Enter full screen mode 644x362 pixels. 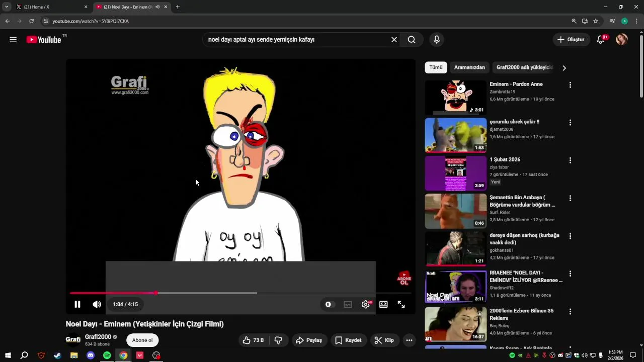401,304
